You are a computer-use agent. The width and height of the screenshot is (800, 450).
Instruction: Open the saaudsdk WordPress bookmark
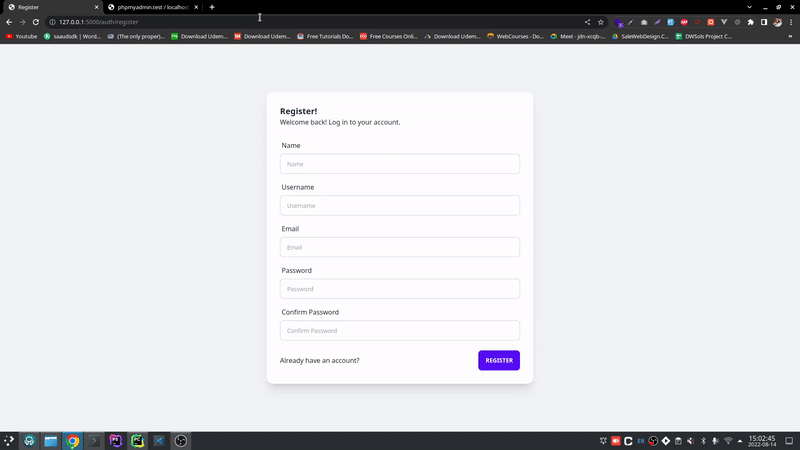coord(72,36)
